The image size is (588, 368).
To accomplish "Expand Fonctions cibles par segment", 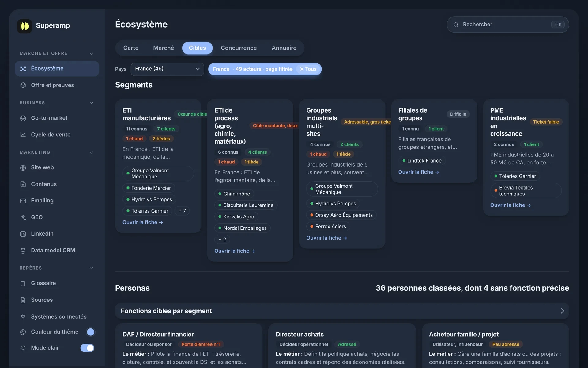I will pyautogui.click(x=342, y=311).
